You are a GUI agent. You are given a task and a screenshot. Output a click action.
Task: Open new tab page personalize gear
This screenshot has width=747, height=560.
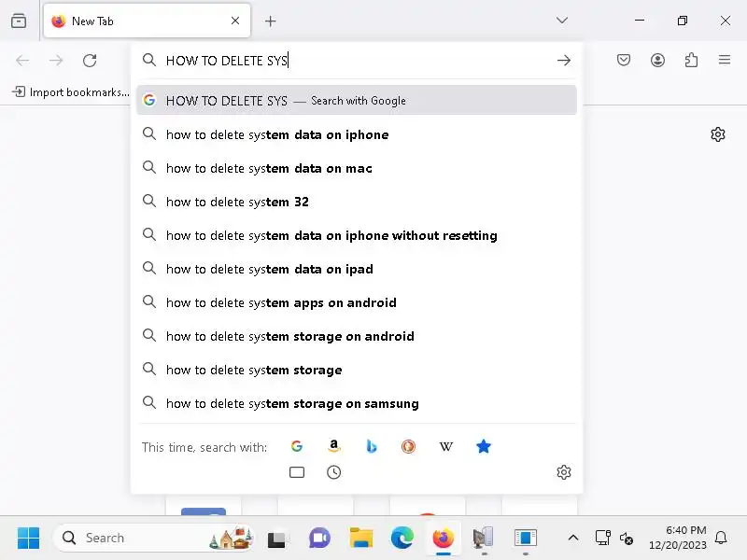pyautogui.click(x=718, y=134)
